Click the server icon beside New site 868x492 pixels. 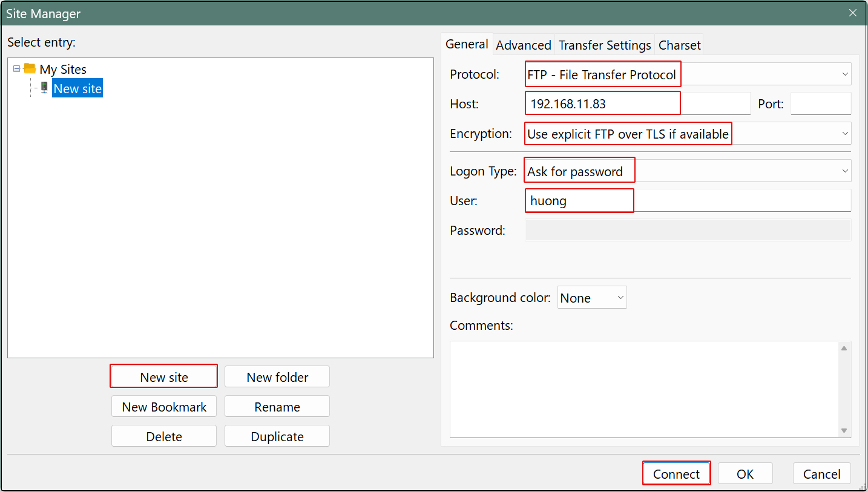pos(44,88)
